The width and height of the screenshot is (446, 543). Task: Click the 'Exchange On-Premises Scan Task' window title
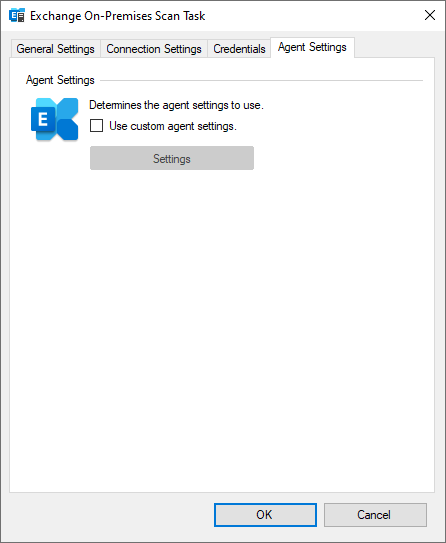118,16
